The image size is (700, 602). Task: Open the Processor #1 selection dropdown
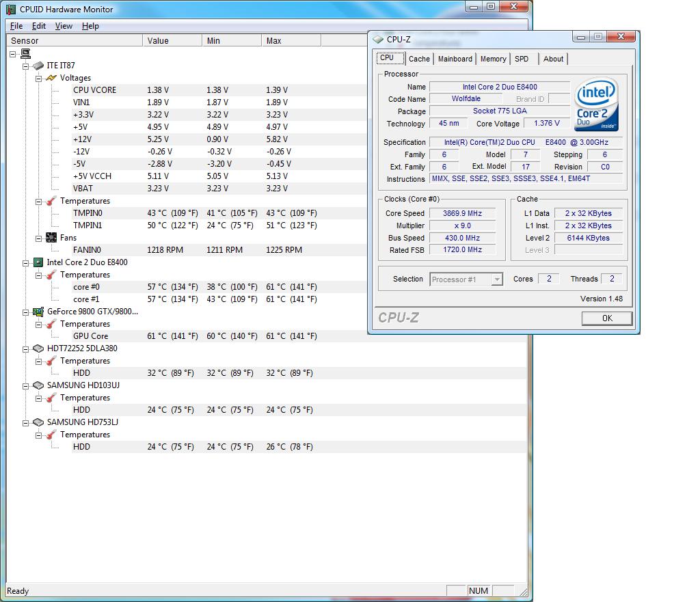pos(497,279)
